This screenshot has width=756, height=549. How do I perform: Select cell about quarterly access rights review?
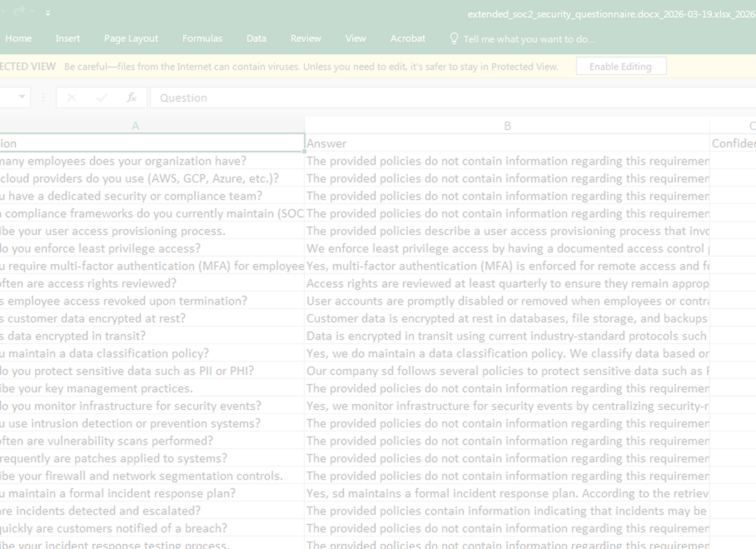pos(507,284)
